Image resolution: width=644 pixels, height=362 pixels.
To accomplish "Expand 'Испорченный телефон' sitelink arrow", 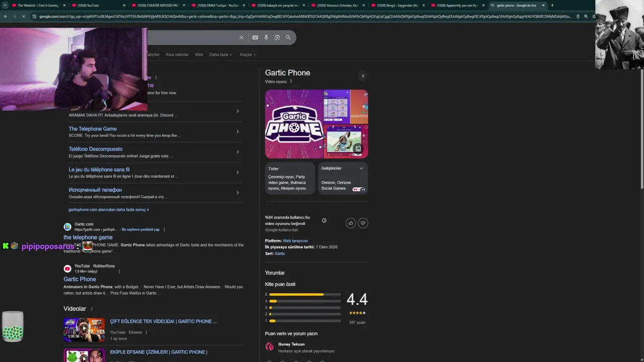I will [x=237, y=193].
